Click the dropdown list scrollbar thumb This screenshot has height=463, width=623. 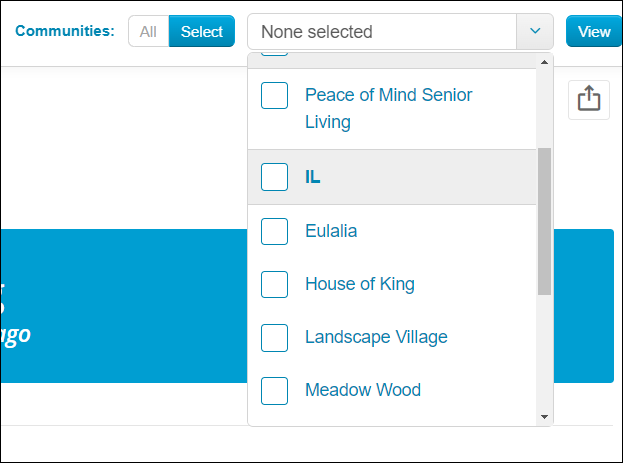[x=544, y=221]
